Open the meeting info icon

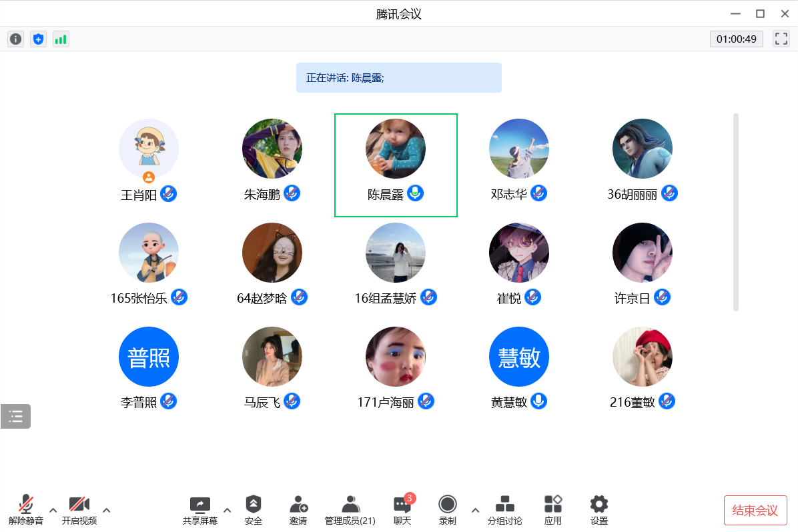16,39
